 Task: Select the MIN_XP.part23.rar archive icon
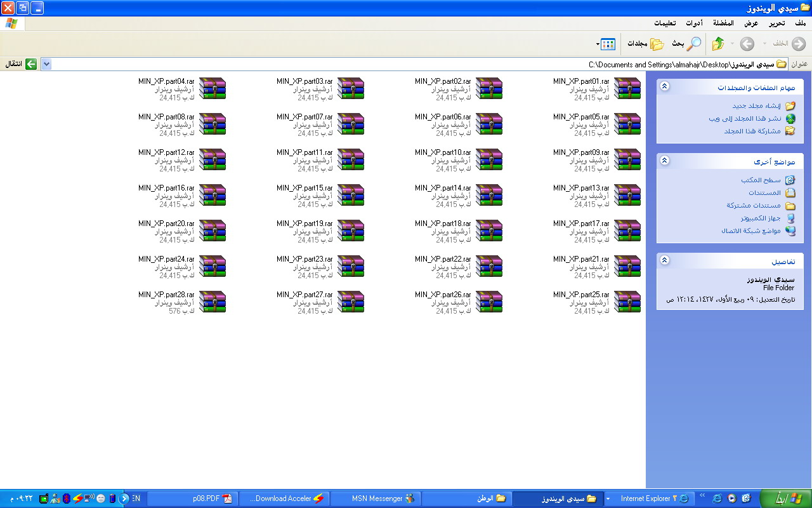(x=351, y=267)
